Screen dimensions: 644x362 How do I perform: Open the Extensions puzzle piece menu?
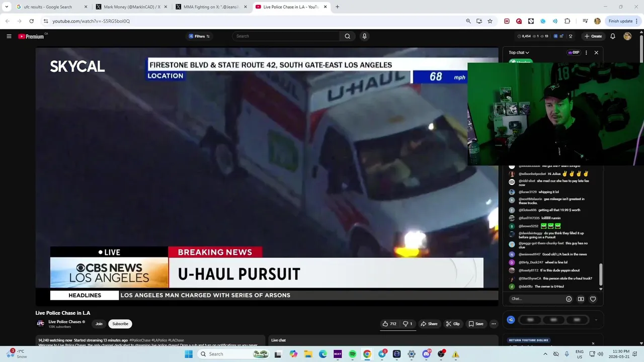coord(567,21)
